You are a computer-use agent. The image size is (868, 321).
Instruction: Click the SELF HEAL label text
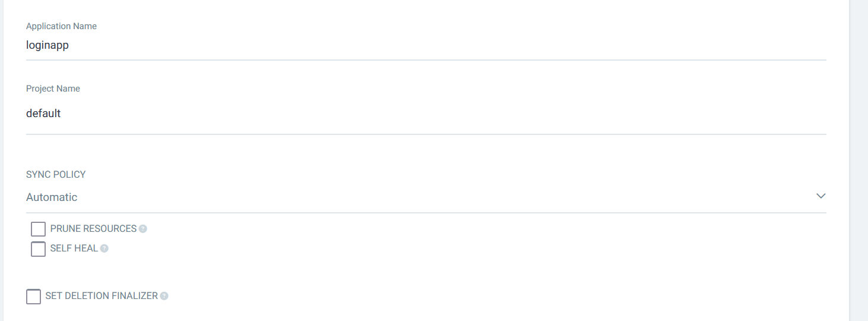tap(74, 248)
